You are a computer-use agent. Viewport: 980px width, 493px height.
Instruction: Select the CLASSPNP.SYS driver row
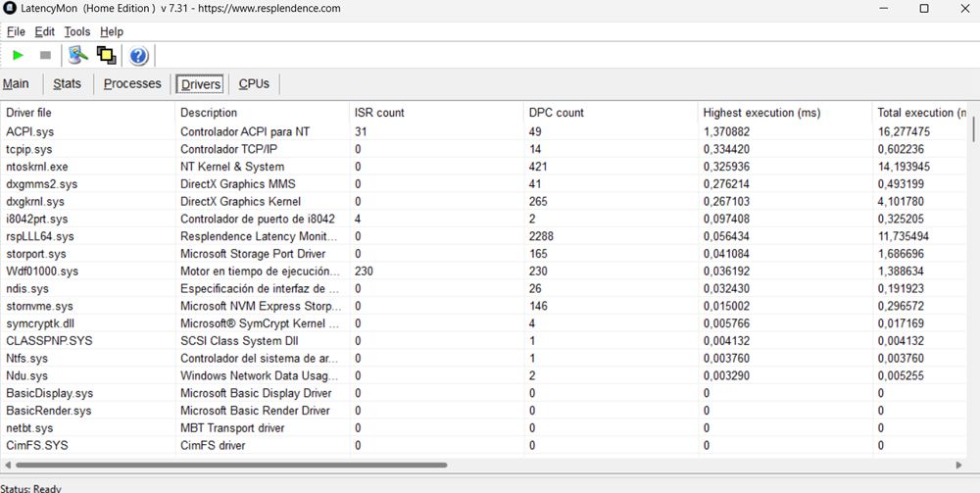(x=484, y=341)
